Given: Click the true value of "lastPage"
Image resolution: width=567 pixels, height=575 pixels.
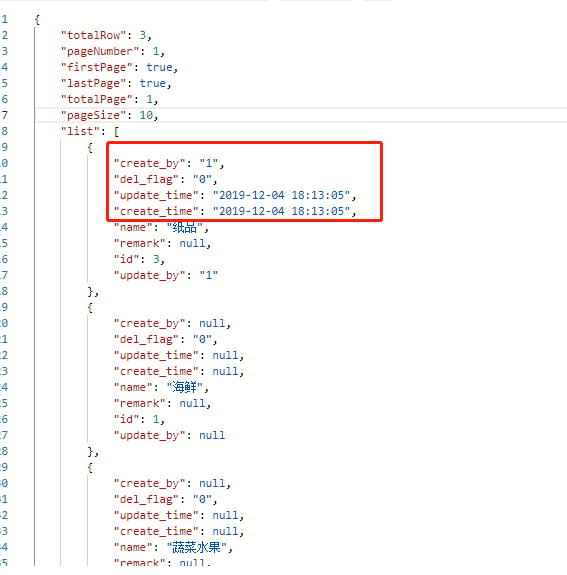Looking at the screenshot, I should (x=153, y=83).
